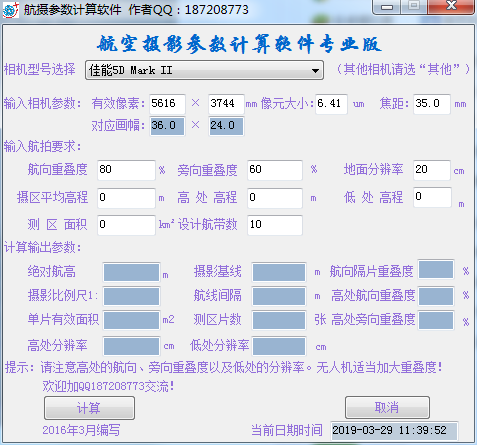
Task: Select the high-point forward overlap output box
Action: [x=436, y=296]
